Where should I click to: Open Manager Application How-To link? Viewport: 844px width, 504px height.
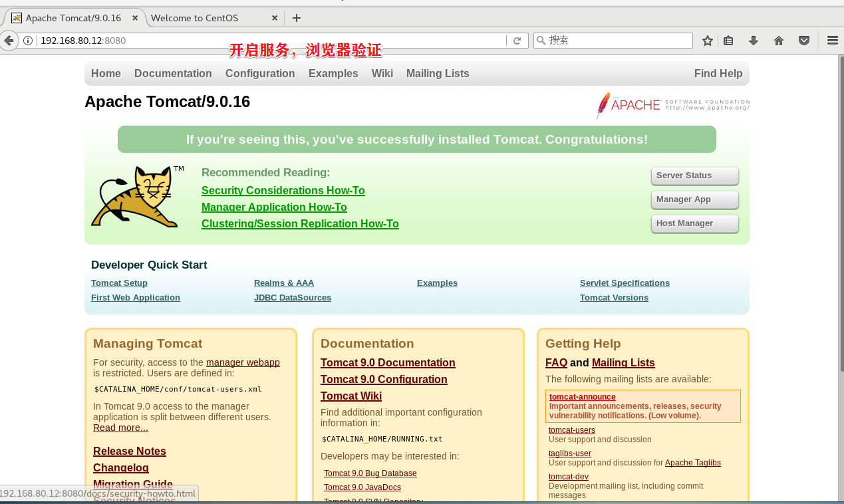pyautogui.click(x=274, y=207)
